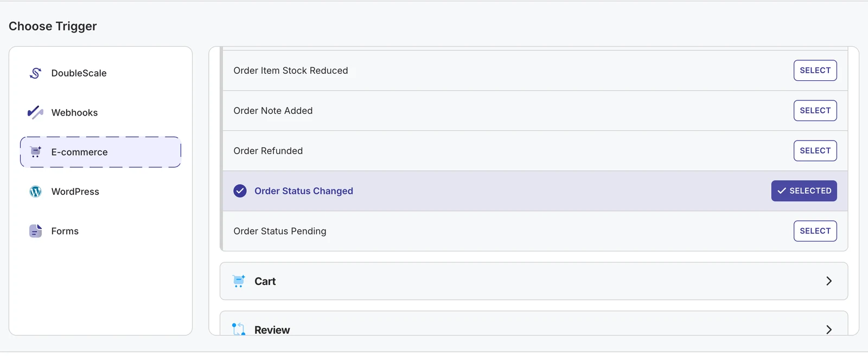Click the checkmark circle beside Order Status Changed
This screenshot has height=362, width=868.
(x=240, y=191)
